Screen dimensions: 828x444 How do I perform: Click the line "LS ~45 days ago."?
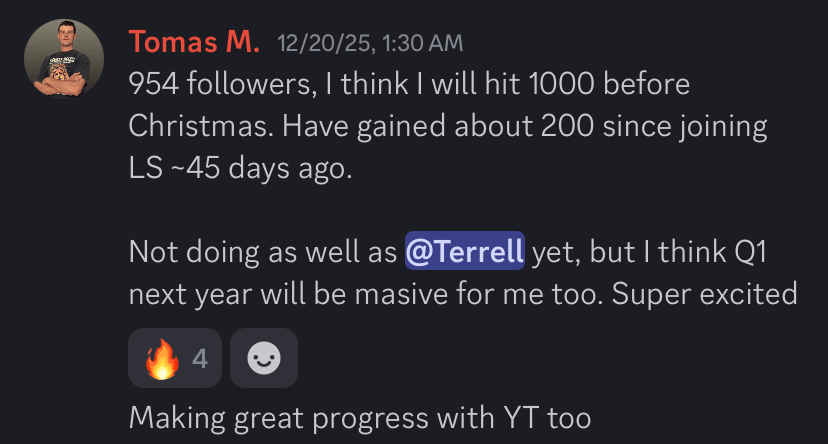coord(240,168)
